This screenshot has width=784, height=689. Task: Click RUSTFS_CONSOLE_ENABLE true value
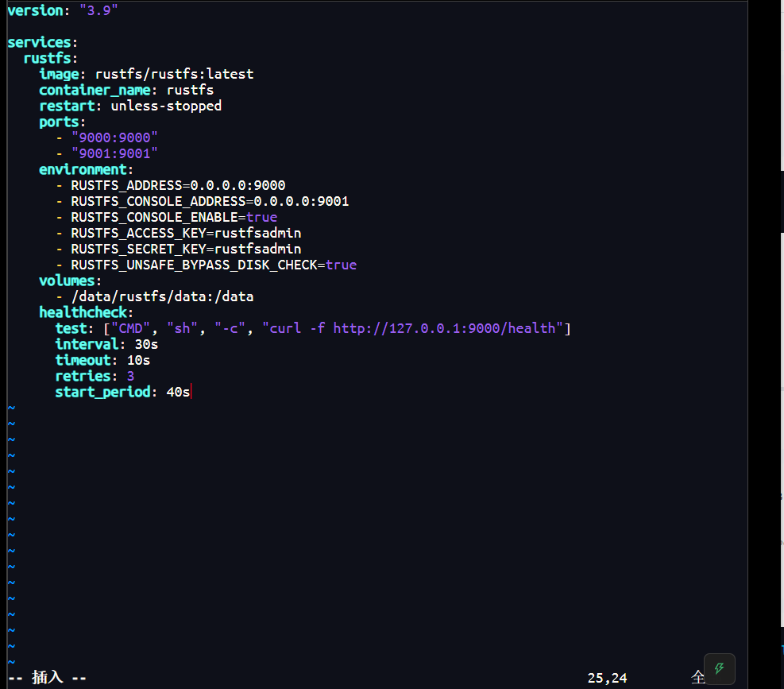click(261, 217)
